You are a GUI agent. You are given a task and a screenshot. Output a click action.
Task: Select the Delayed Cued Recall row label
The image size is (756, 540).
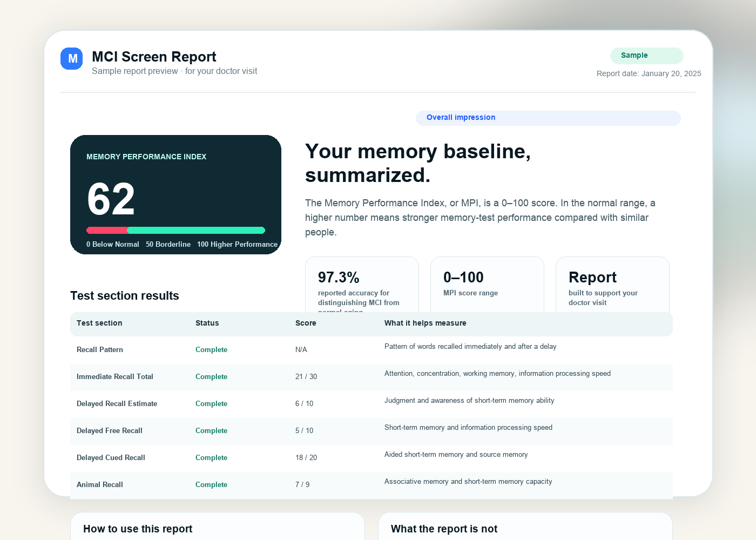point(111,457)
